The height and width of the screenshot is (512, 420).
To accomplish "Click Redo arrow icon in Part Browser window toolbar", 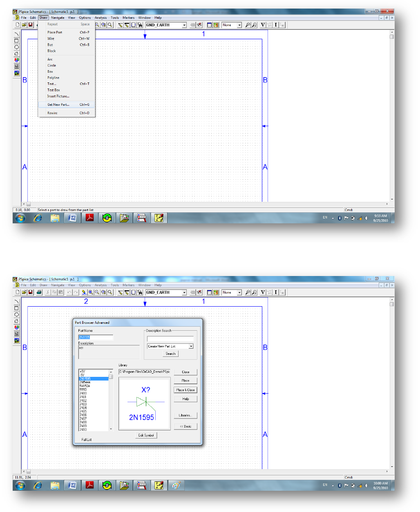I will pos(76,292).
